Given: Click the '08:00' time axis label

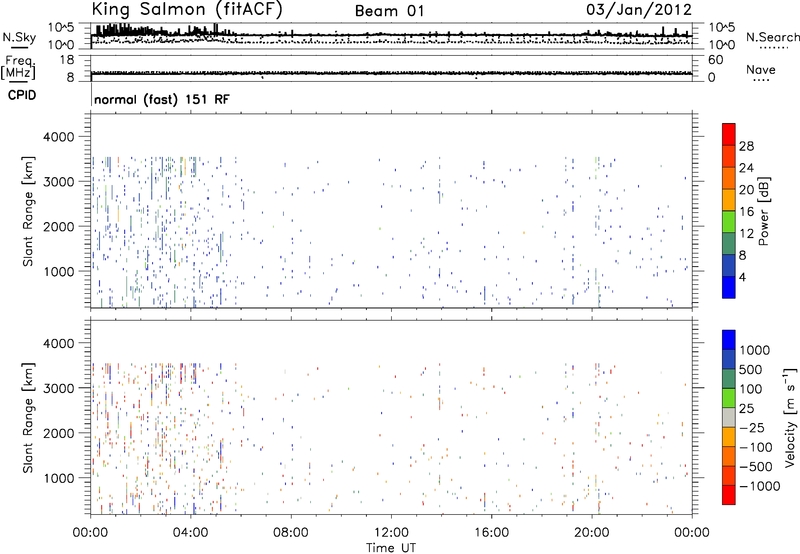Looking at the screenshot, I should pos(291,533).
